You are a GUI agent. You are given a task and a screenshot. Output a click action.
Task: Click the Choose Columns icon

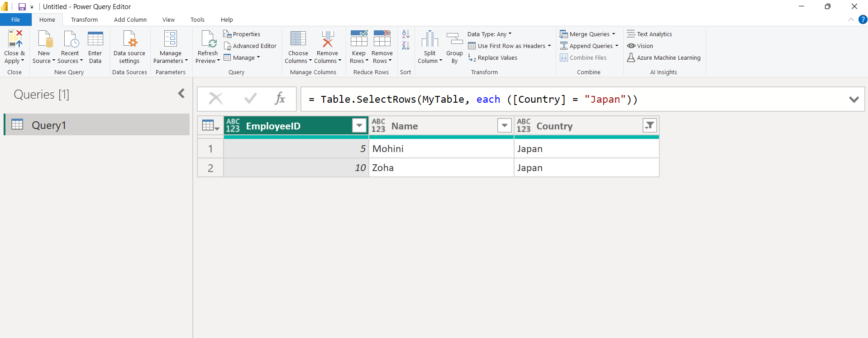tap(298, 39)
